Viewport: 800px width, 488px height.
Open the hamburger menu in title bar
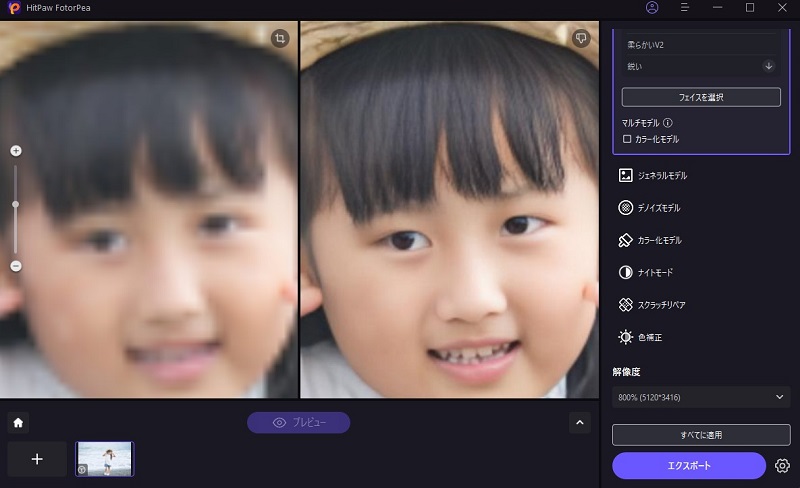point(685,8)
